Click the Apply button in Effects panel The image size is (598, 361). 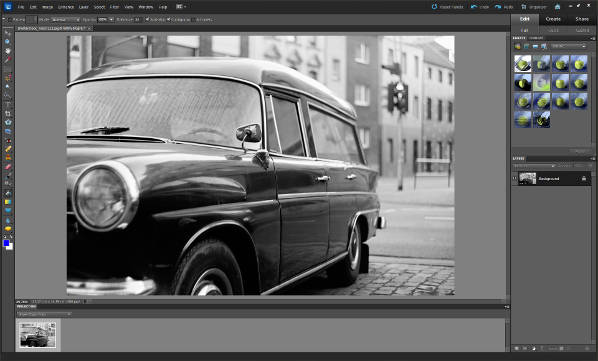(x=580, y=151)
